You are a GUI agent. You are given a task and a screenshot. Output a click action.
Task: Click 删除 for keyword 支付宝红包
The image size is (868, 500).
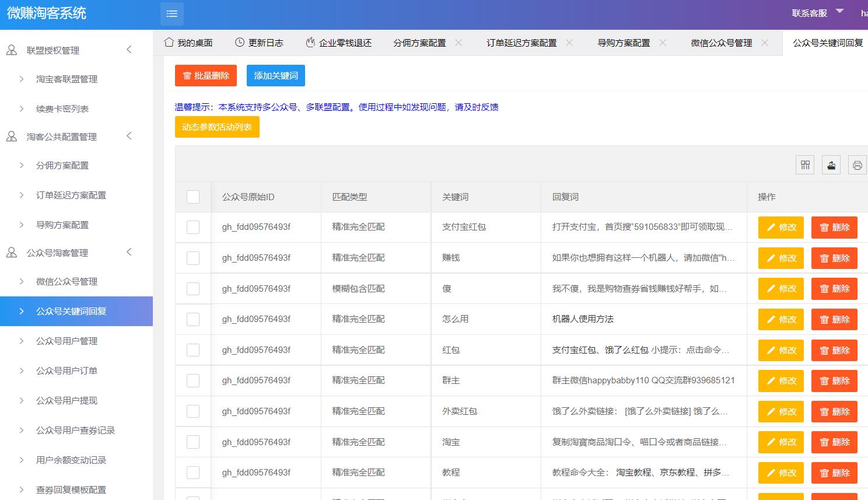coord(834,228)
